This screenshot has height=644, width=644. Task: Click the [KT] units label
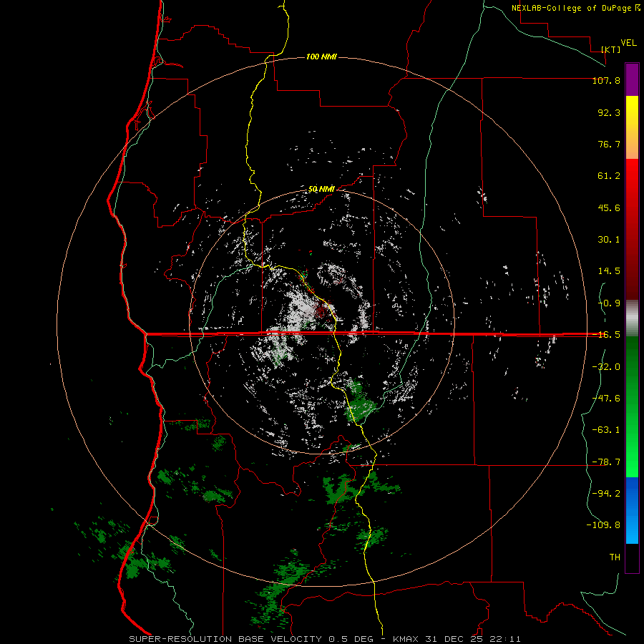click(611, 49)
